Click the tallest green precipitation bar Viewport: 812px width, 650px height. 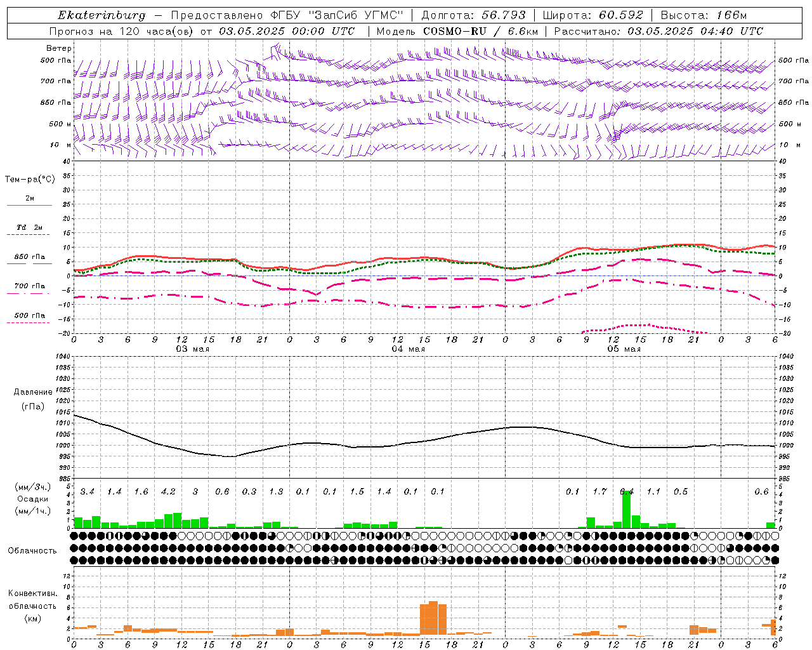(627, 509)
